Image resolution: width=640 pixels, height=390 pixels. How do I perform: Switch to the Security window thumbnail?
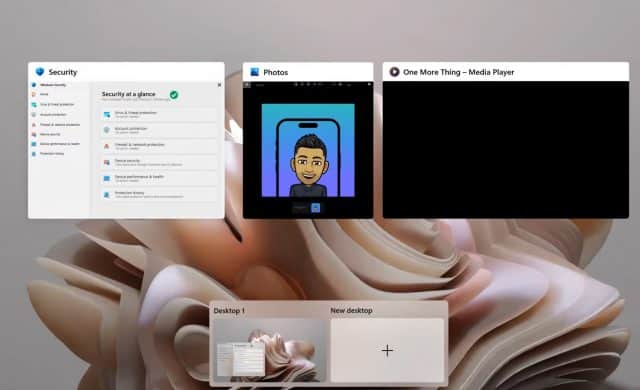tap(126, 140)
